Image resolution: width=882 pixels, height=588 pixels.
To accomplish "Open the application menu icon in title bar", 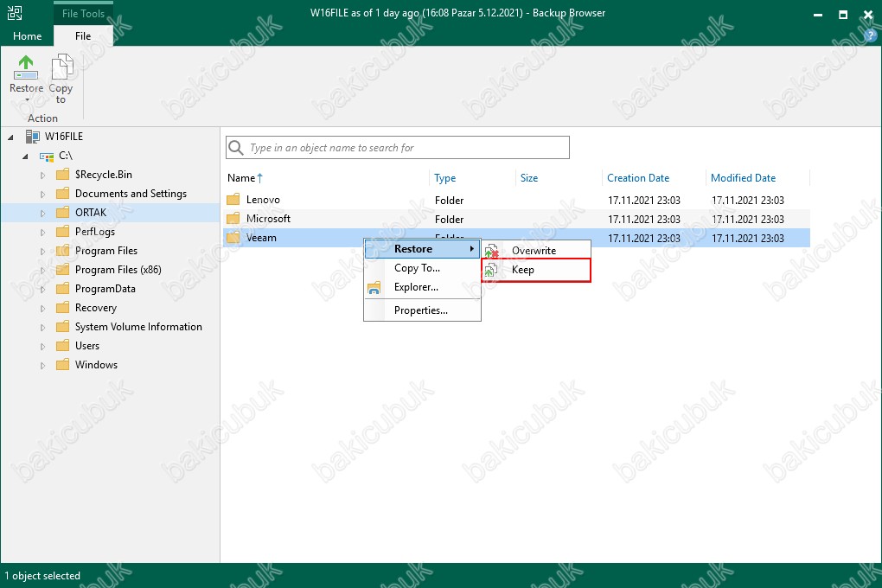I will pyautogui.click(x=15, y=13).
